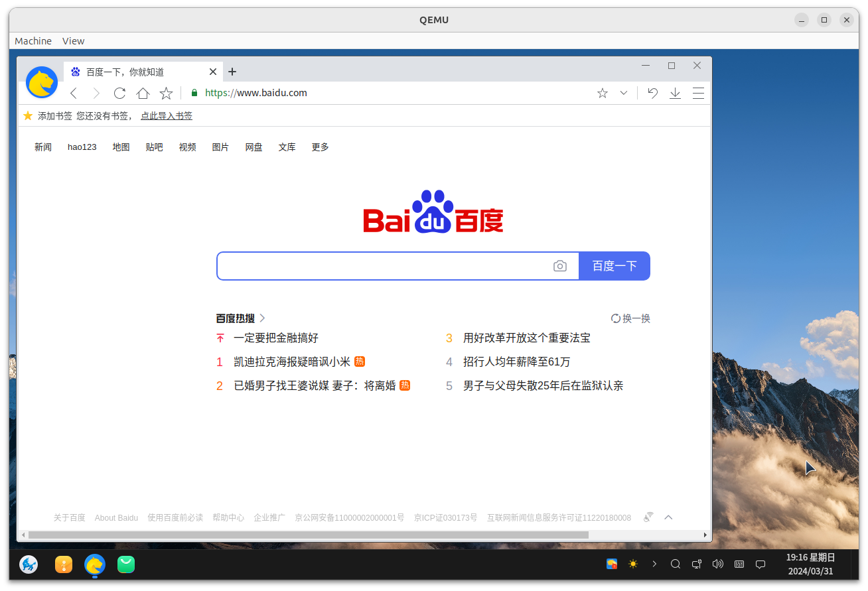
Task: Reload the Baidu page
Action: point(119,94)
